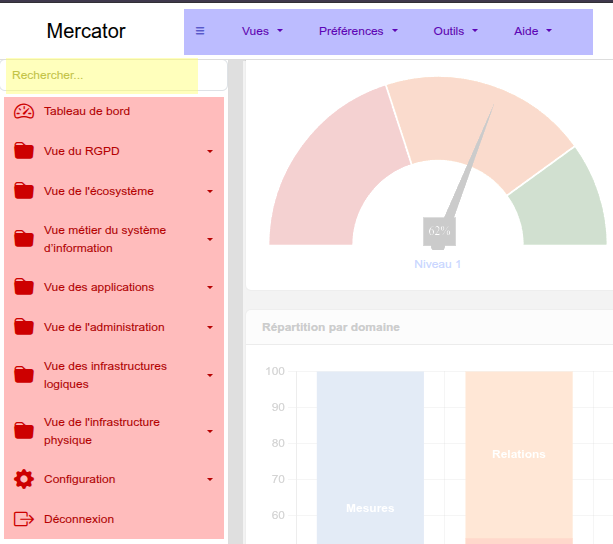This screenshot has width=613, height=544.
Task: Click the folder icon beside Vue de l'administration
Action: [24, 327]
